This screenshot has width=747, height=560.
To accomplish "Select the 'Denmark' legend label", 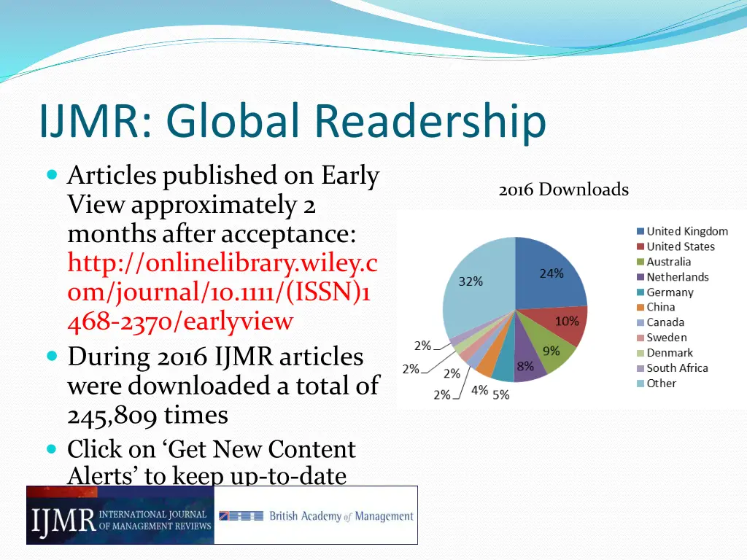I will click(670, 353).
